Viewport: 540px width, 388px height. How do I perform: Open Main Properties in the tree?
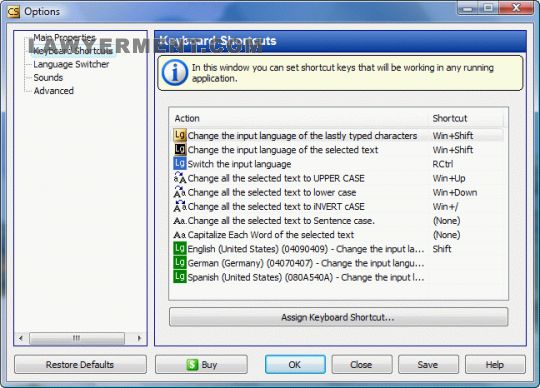64,37
